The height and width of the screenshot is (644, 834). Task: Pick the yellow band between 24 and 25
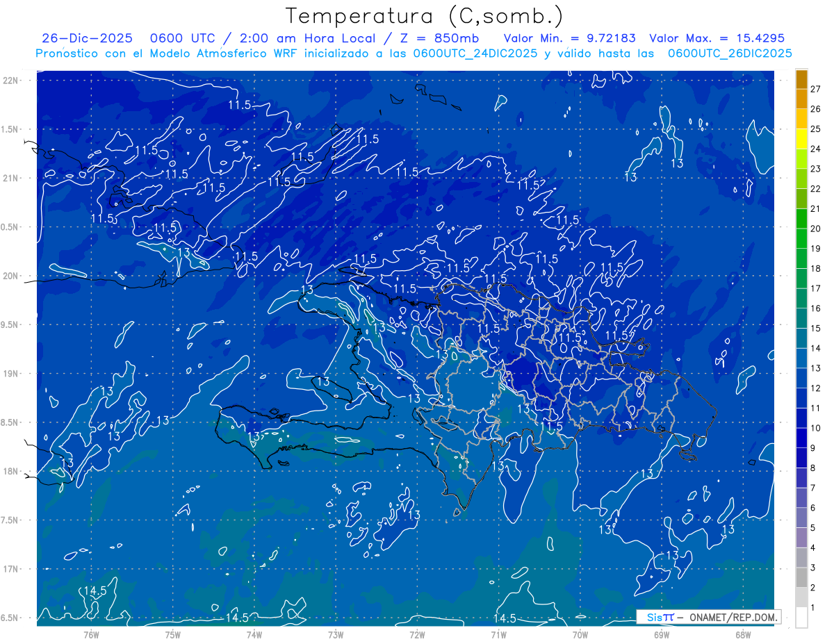pyautogui.click(x=801, y=138)
